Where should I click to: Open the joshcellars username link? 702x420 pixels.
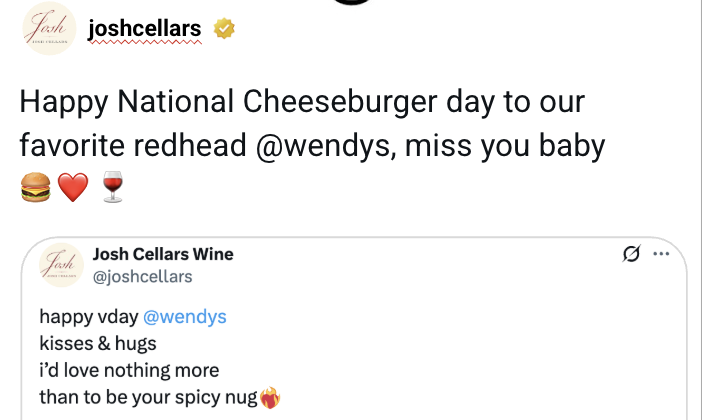pos(144,29)
